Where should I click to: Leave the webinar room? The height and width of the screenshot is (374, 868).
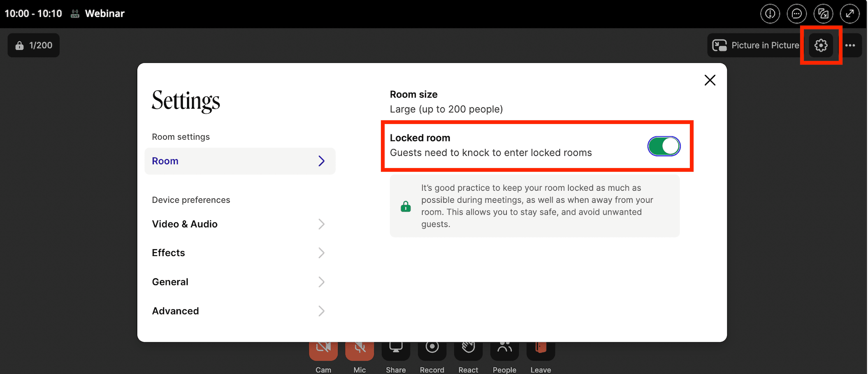coord(541,348)
